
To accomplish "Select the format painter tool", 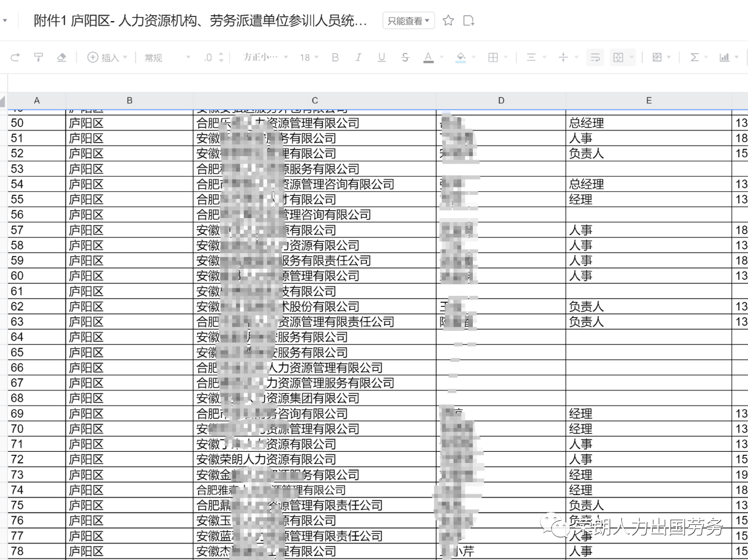I will pos(39,57).
